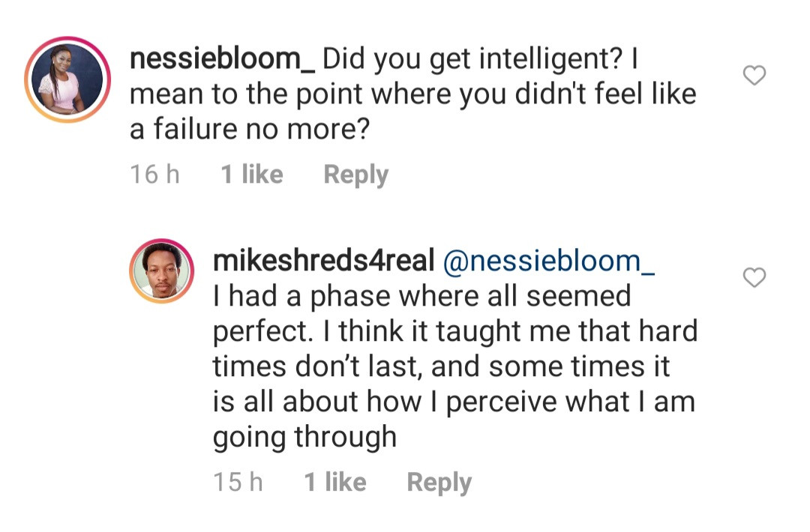Click the "going through" final line
The width and height of the screenshot is (810, 532).
pos(304,437)
